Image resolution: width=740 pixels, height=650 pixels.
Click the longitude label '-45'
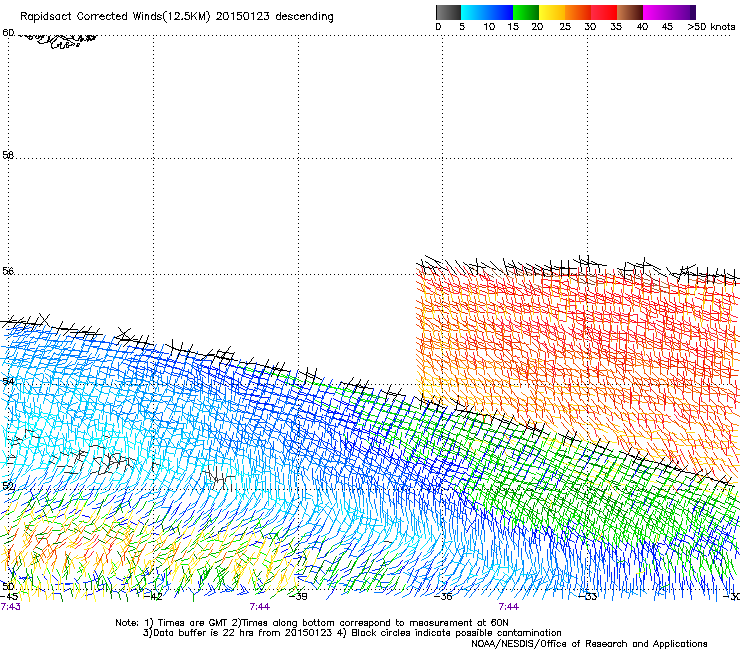tap(10, 597)
